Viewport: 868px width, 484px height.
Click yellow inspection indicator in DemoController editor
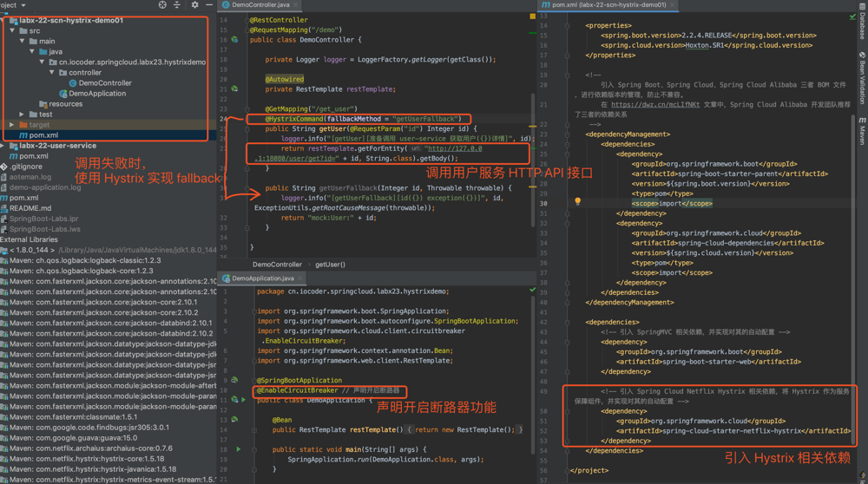pos(533,16)
